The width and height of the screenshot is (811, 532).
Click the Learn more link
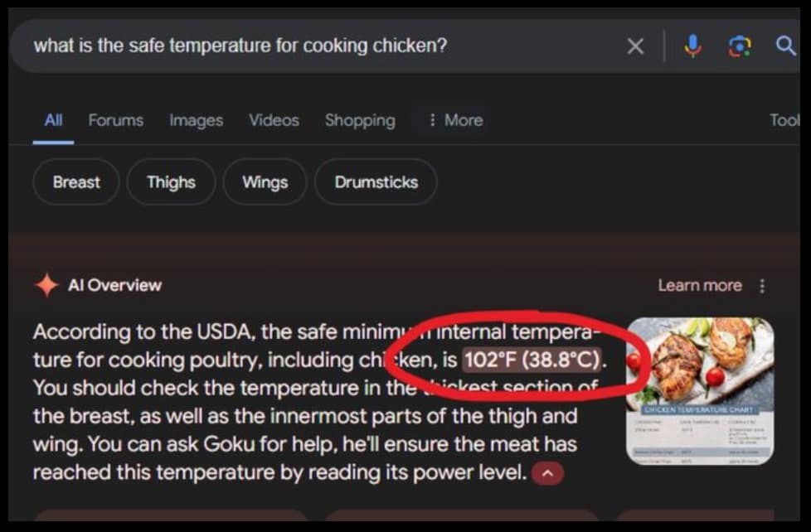(700, 285)
